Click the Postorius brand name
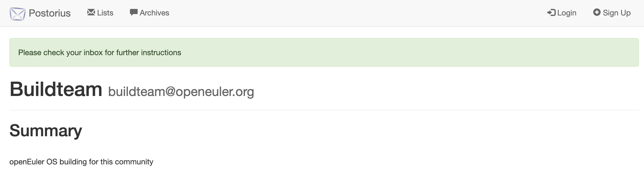Screen dimensions: 644x171 (x=50, y=13)
